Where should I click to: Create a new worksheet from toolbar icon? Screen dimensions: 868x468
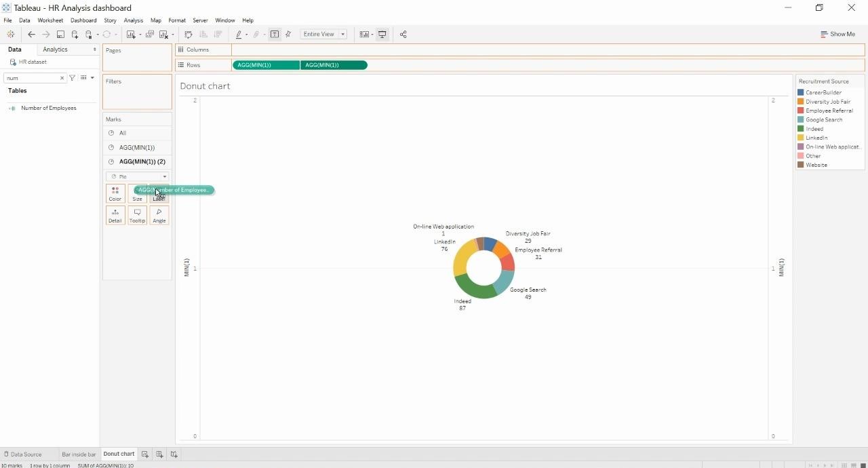tap(132, 35)
